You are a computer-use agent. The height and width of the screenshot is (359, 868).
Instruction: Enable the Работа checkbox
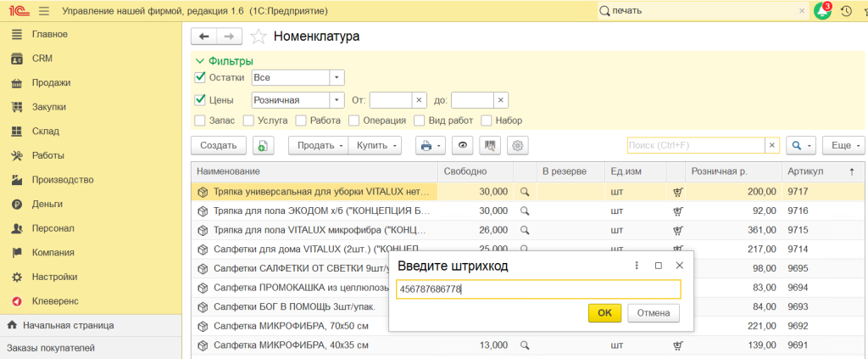coord(301,121)
